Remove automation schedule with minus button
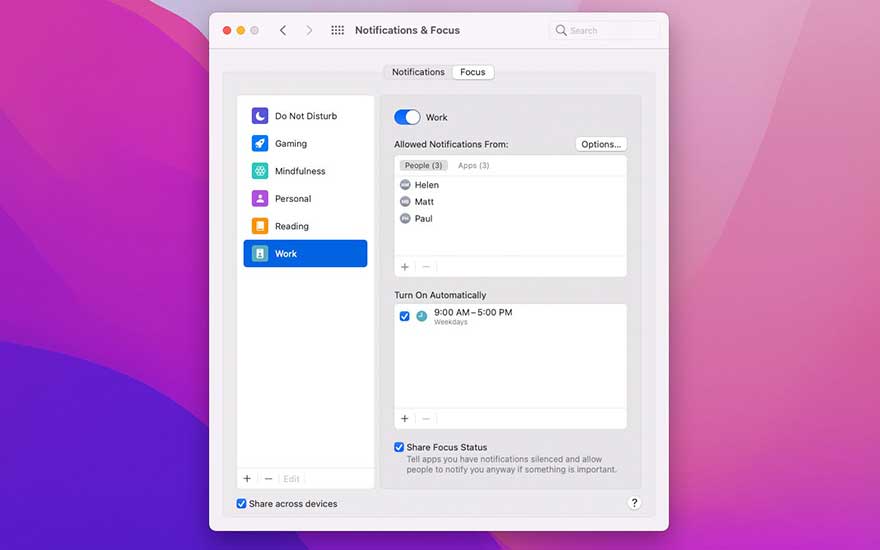 [x=426, y=419]
